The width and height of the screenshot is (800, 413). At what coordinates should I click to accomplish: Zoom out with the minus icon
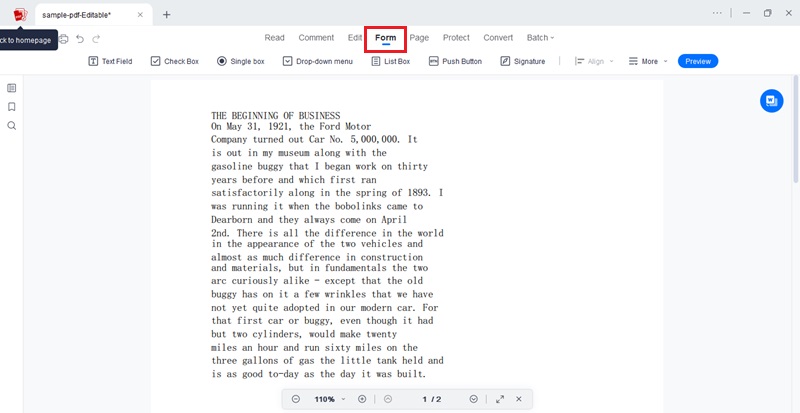tap(296, 399)
